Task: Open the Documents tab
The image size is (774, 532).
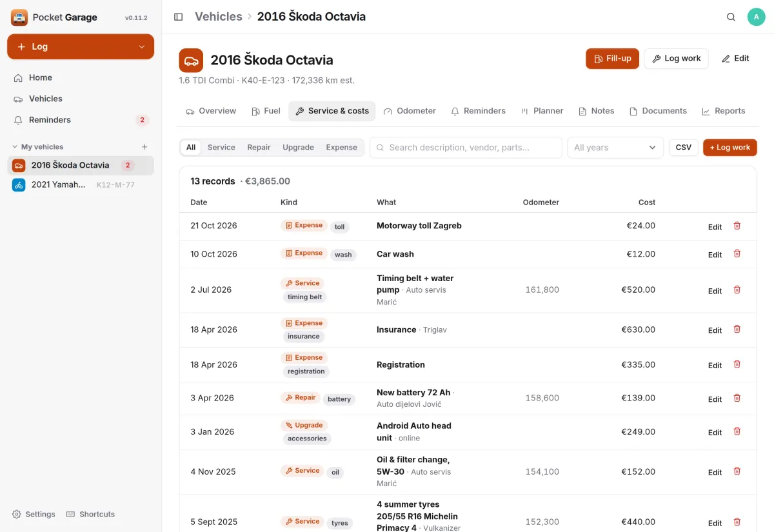Action: tap(658, 111)
